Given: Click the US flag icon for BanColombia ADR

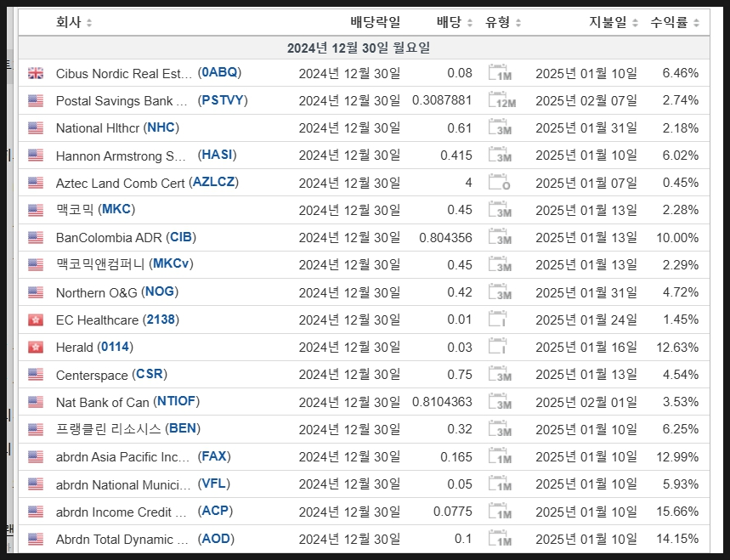Looking at the screenshot, I should [x=36, y=237].
